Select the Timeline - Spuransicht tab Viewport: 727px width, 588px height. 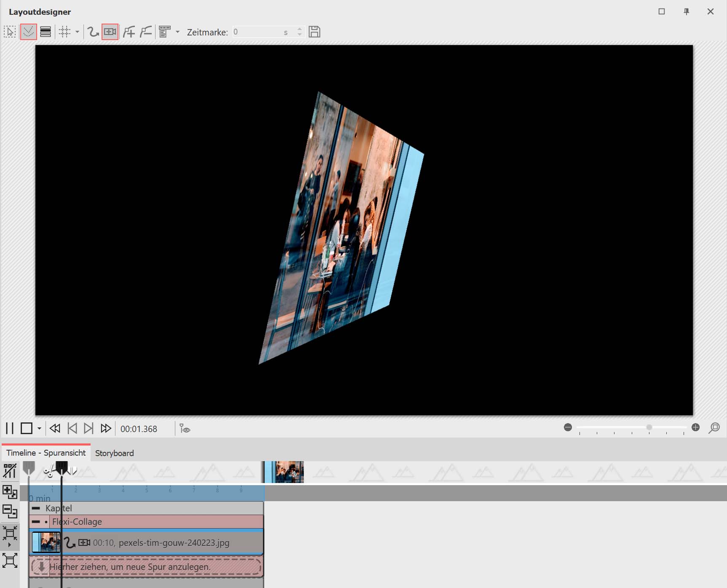click(46, 453)
